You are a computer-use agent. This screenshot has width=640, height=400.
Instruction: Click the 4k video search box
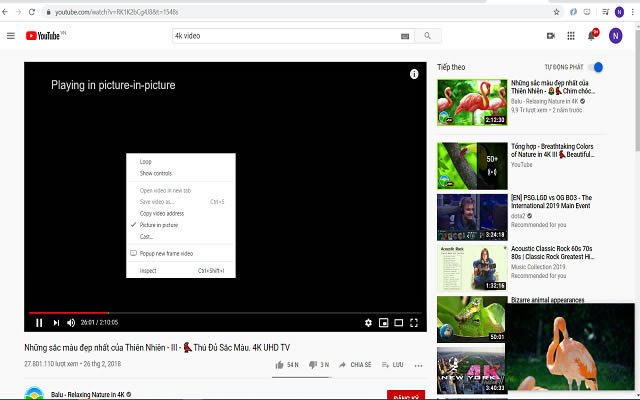[x=285, y=36]
